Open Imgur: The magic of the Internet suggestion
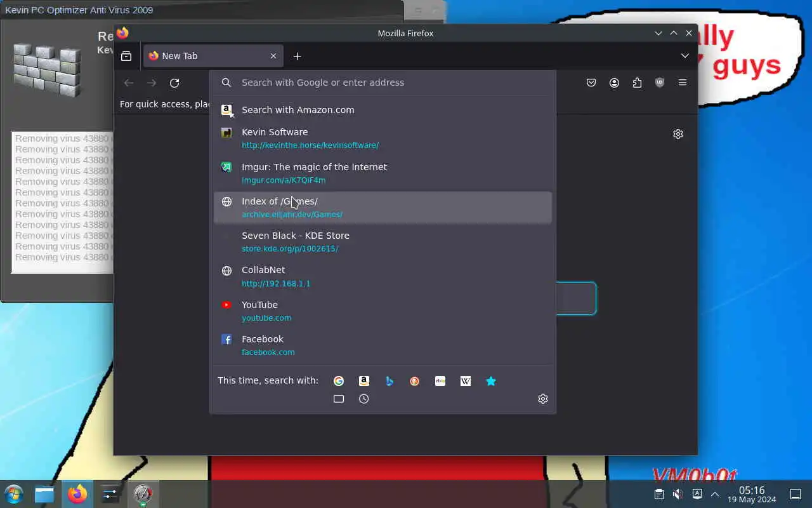 [383, 173]
